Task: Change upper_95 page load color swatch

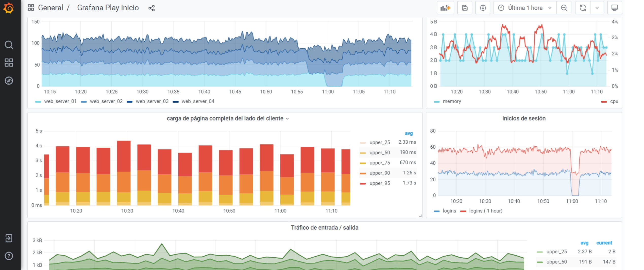Action: pos(363,183)
